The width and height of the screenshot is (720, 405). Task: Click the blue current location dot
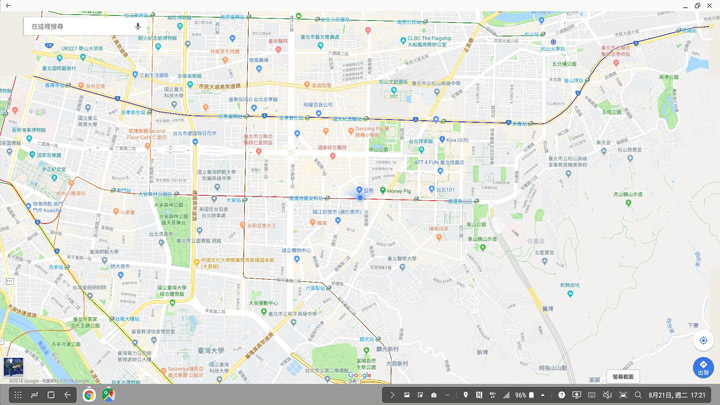(x=360, y=198)
